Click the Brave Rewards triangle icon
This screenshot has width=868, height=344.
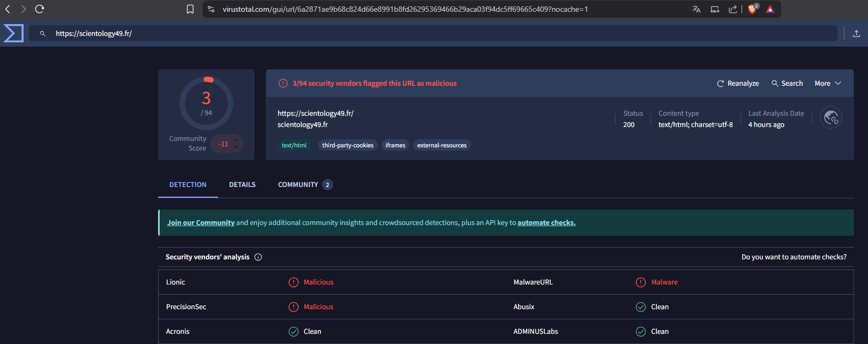pyautogui.click(x=770, y=9)
